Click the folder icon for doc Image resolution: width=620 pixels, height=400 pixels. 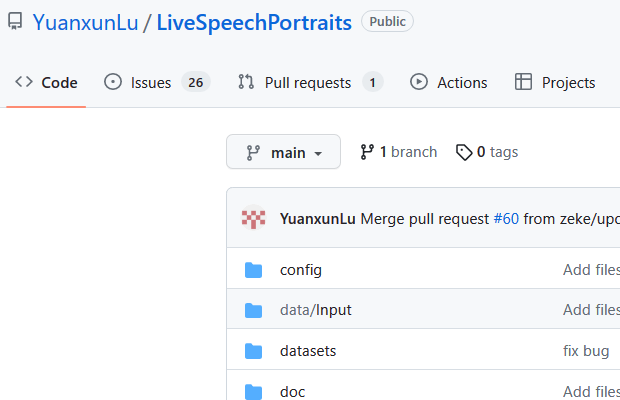coord(253,392)
